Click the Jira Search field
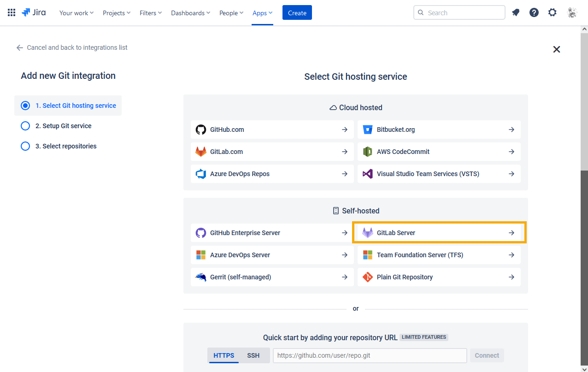588x372 pixels. (459, 13)
